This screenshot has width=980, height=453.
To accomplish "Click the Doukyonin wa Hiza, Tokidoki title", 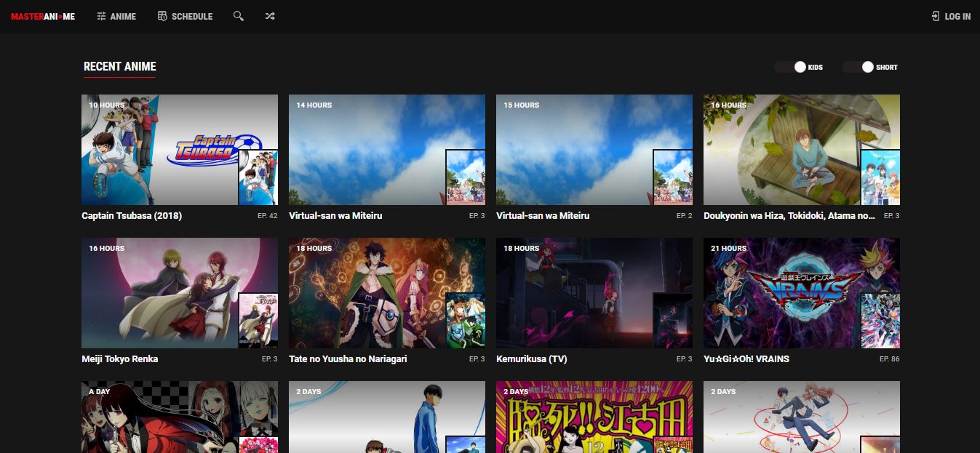I will coord(789,216).
